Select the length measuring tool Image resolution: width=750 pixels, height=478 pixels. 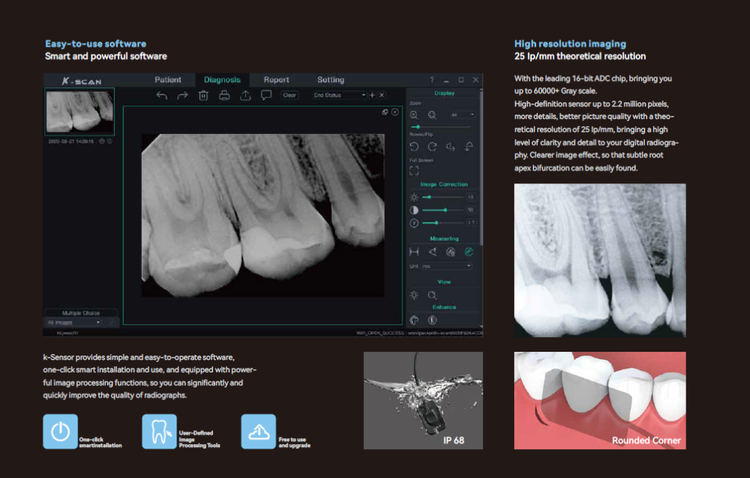pos(415,252)
